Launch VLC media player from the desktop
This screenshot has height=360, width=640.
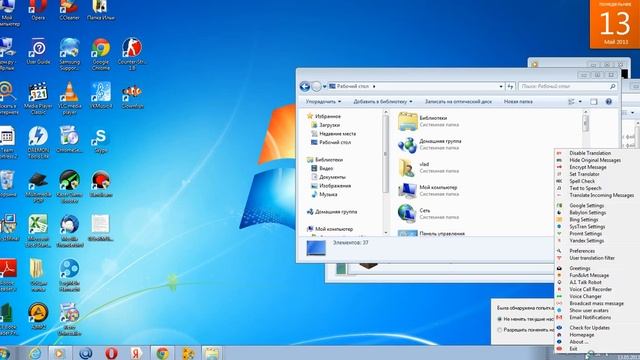click(69, 98)
